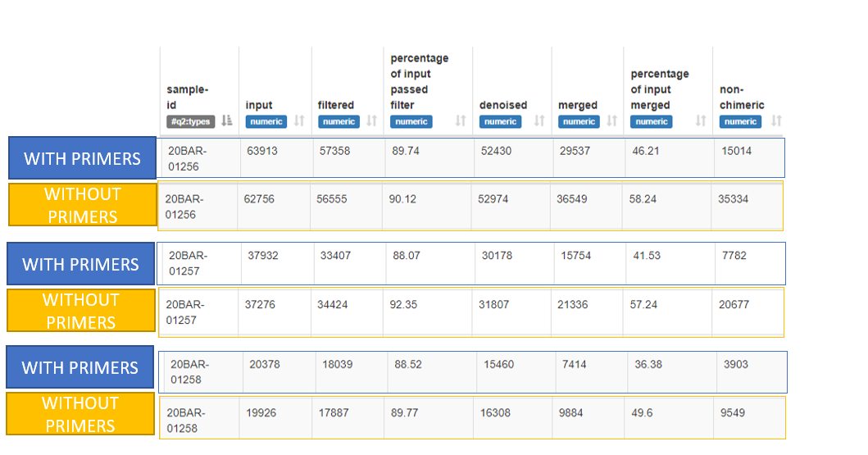Screen dimensions: 868x455
Task: Click the sort icon for the denoised column
Action: click(x=539, y=121)
